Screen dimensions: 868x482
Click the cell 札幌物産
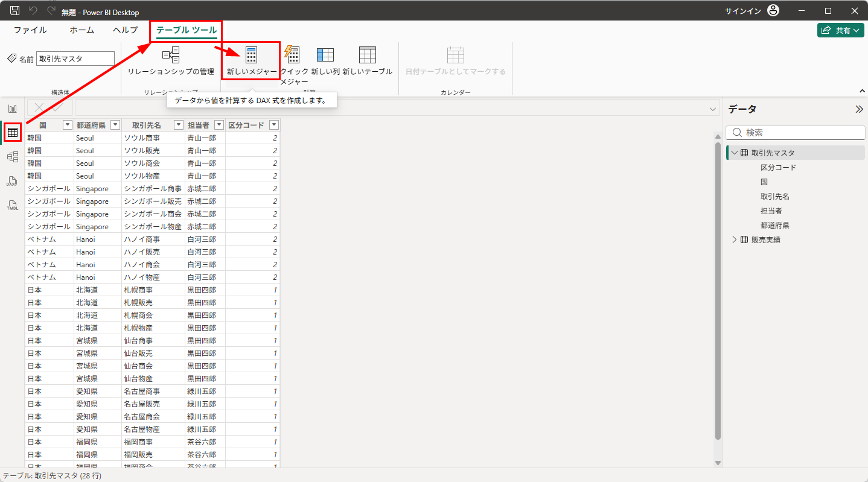pos(153,328)
